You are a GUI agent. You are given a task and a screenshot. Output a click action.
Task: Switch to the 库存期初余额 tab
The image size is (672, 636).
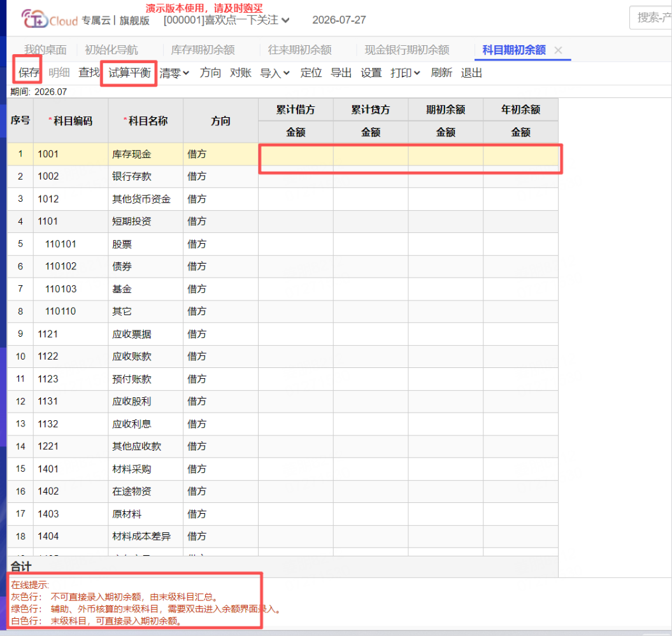tap(203, 50)
